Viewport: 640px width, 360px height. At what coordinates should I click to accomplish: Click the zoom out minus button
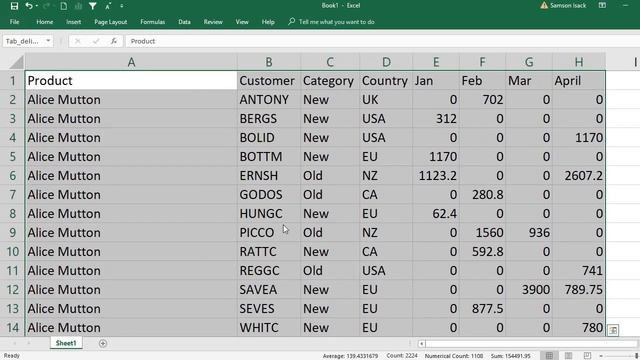point(601,356)
